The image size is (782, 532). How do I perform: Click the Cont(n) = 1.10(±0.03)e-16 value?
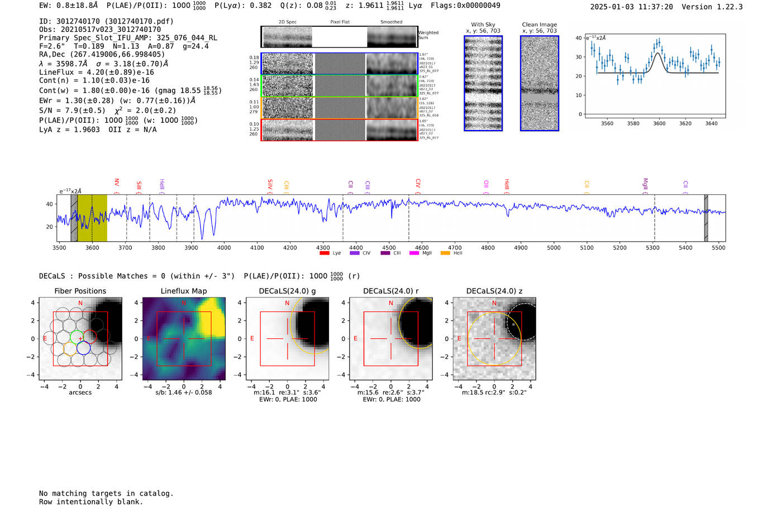point(94,80)
